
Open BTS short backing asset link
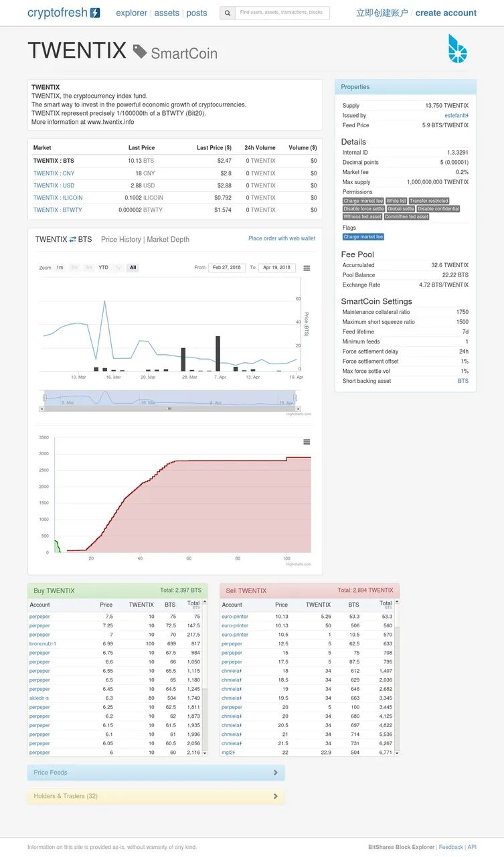point(463,381)
